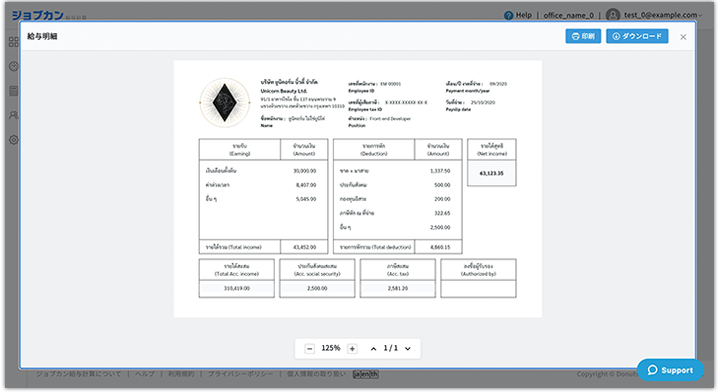
Task: Click the deduction amount 1,337.50
Action: 440,171
